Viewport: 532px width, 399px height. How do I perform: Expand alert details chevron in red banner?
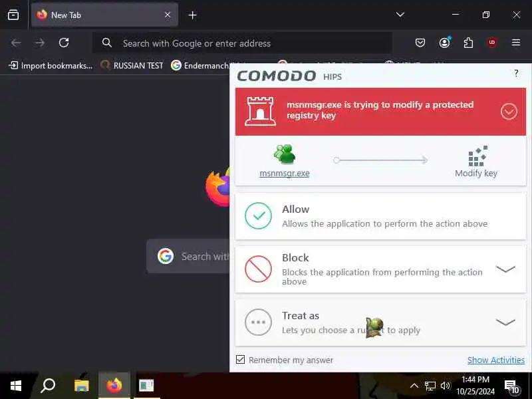coord(509,112)
